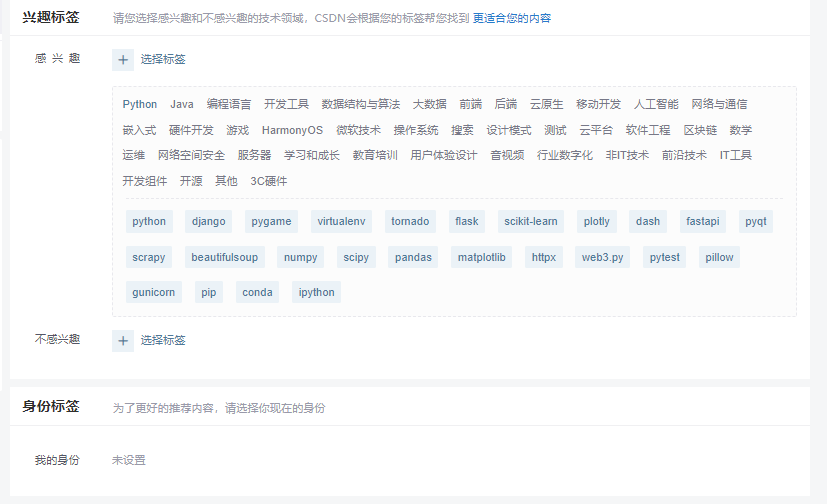Select the matplotlib tag
Image resolution: width=827 pixels, height=504 pixels.
tap(482, 257)
